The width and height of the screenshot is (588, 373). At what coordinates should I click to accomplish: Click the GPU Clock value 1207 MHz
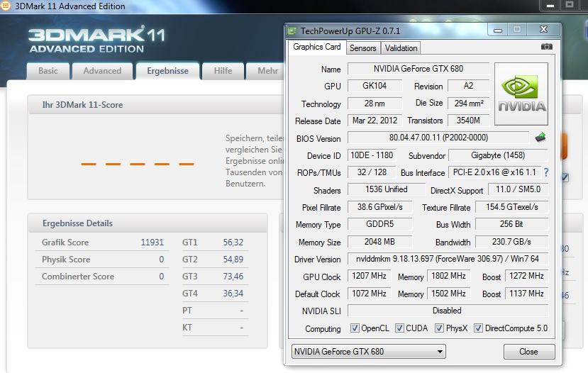tap(369, 276)
